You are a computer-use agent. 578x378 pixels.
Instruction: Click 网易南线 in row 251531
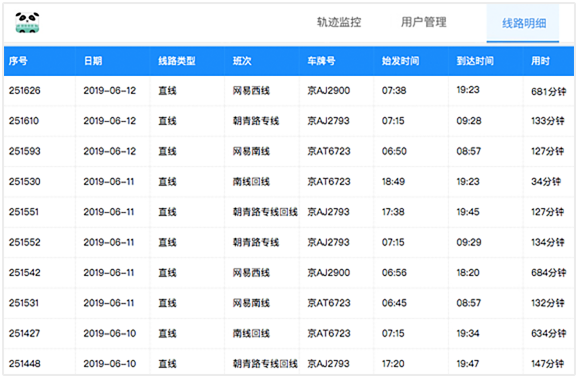[251, 303]
